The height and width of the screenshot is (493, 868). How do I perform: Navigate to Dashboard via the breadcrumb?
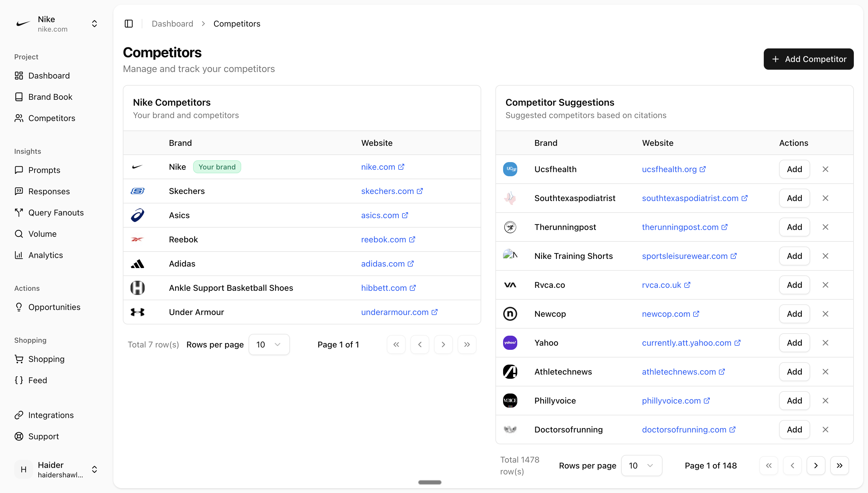(x=172, y=23)
